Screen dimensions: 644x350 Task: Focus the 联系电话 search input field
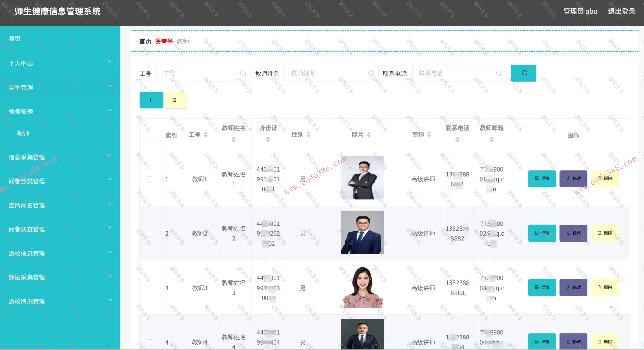[459, 73]
